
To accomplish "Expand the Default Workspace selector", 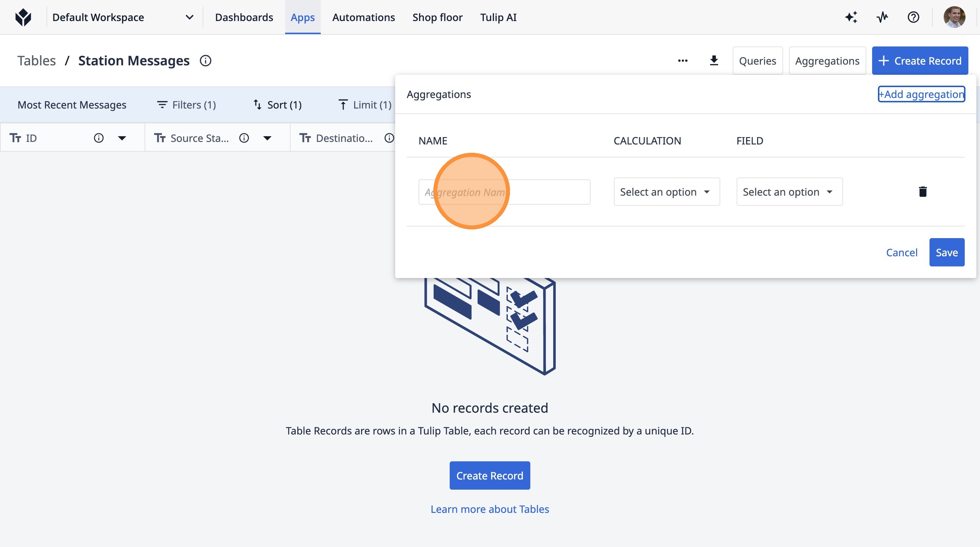I will (189, 17).
